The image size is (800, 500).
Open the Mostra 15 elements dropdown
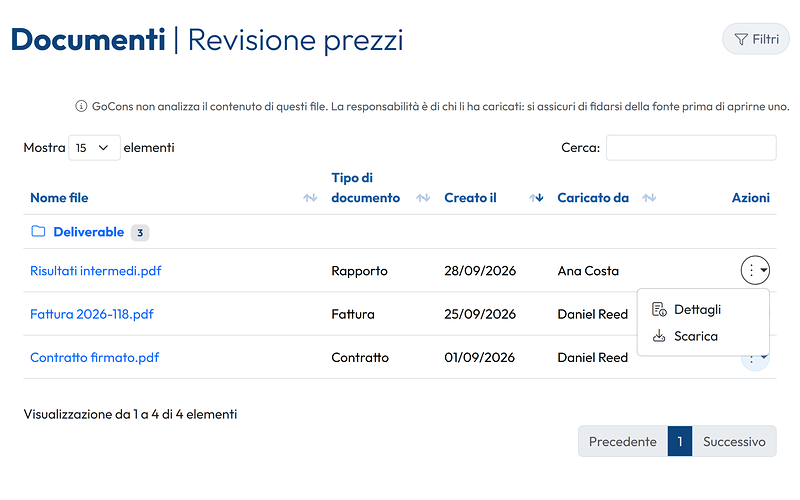point(94,148)
